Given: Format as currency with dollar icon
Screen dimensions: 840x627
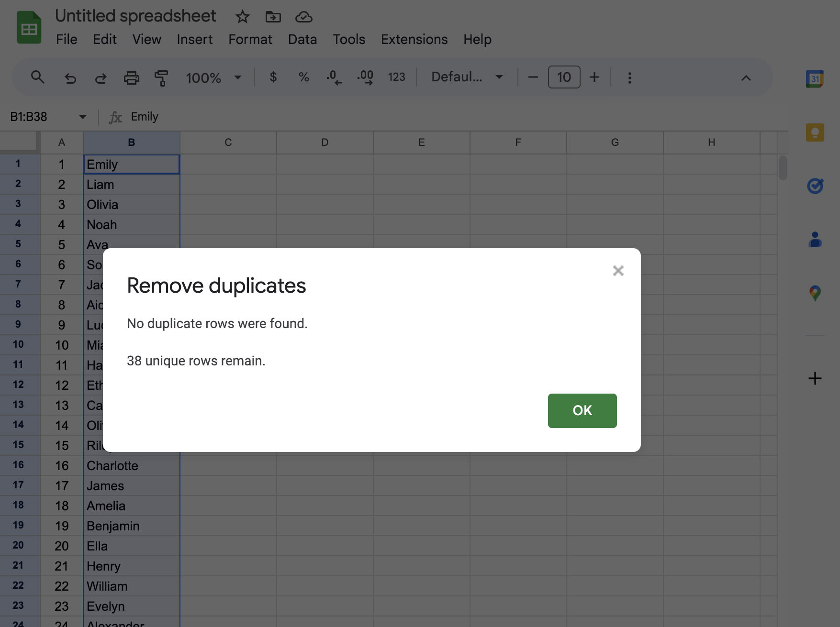Looking at the screenshot, I should [273, 77].
